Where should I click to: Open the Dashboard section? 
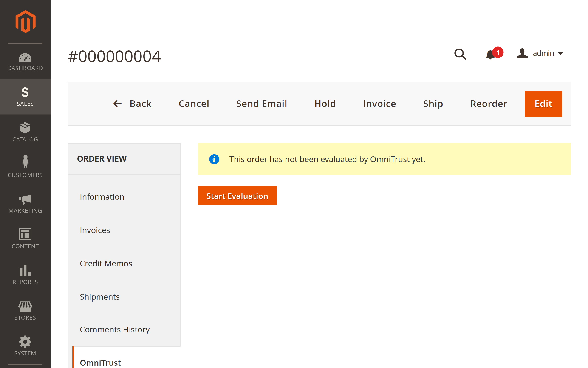25,62
